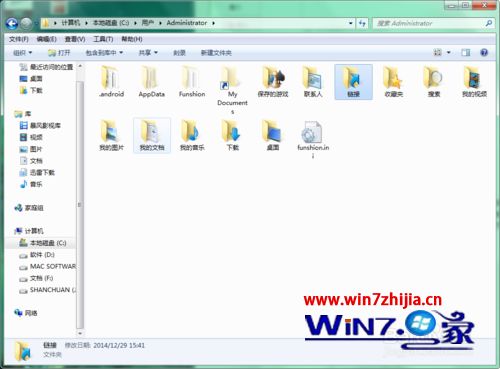Select the 我的文档 folder
500x369 pixels.
pos(152,135)
